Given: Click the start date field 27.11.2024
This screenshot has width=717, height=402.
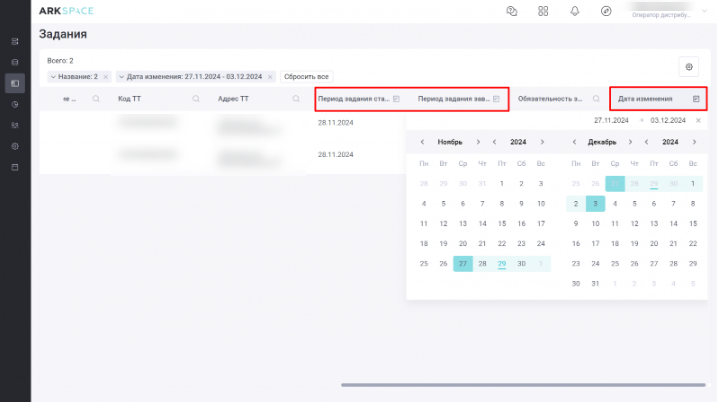Looking at the screenshot, I should [611, 120].
